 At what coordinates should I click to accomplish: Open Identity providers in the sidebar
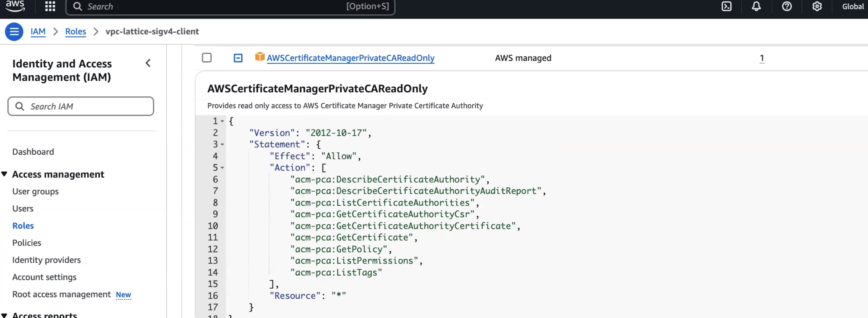point(47,260)
